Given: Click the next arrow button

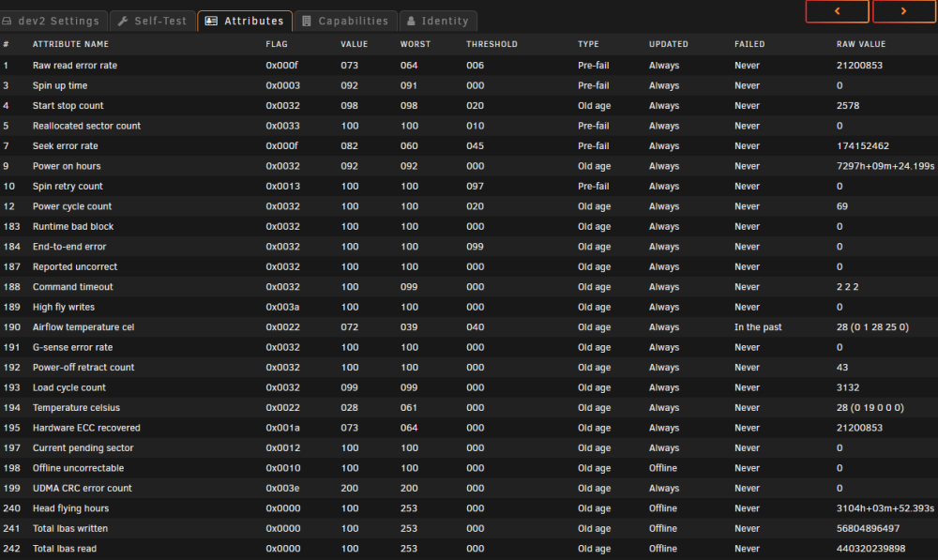Looking at the screenshot, I should point(904,11).
